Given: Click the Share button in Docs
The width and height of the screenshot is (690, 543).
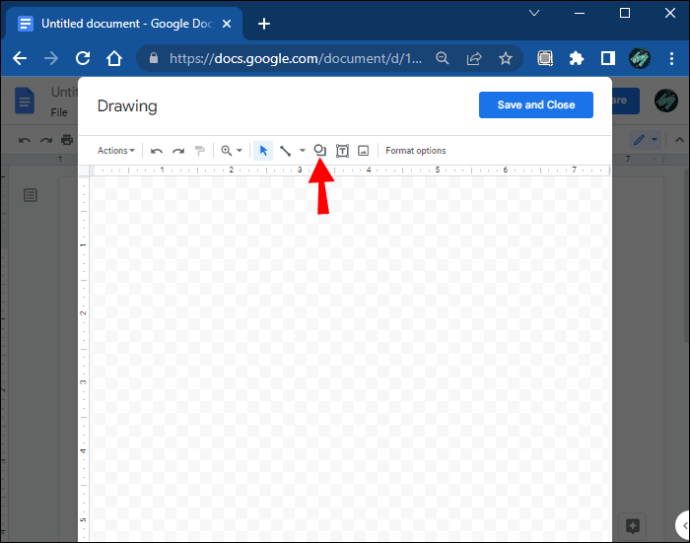Looking at the screenshot, I should tap(625, 100).
